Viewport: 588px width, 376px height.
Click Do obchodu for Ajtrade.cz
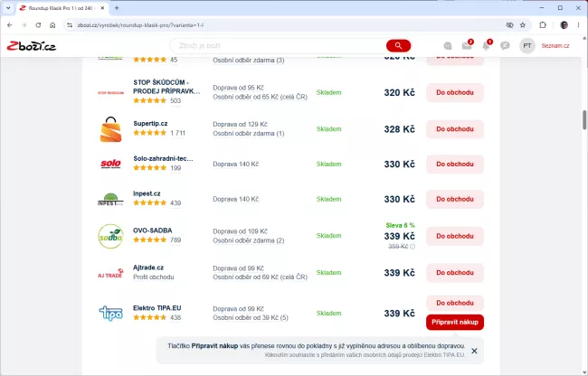[455, 273]
